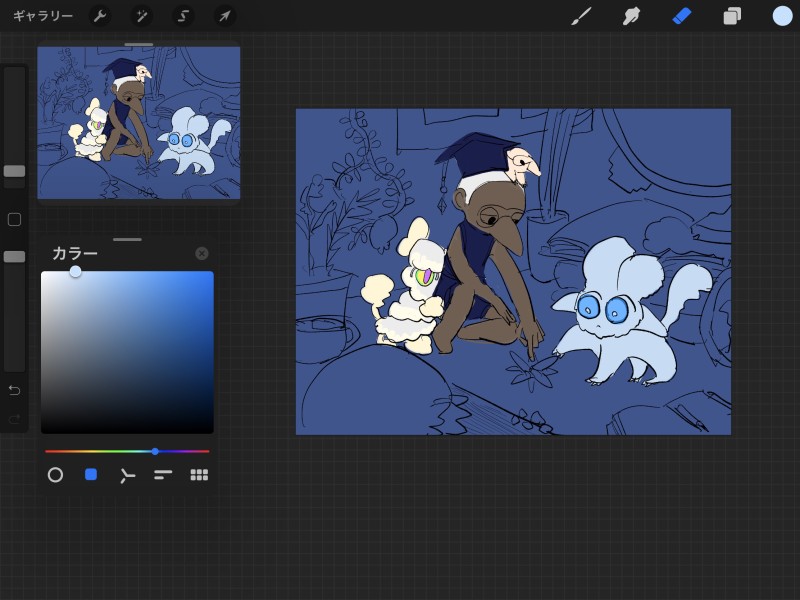The image size is (800, 600).
Task: Activate the Selection tool
Action: pyautogui.click(x=183, y=16)
